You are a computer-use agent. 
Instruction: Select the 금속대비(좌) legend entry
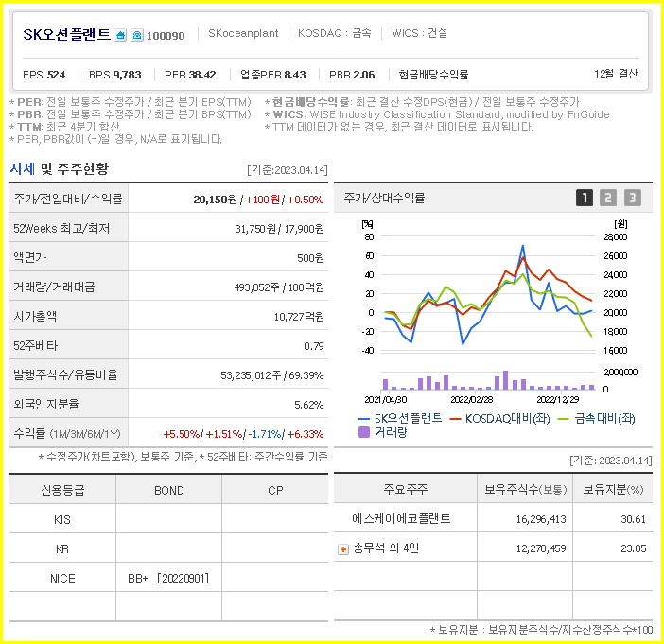tap(597, 419)
